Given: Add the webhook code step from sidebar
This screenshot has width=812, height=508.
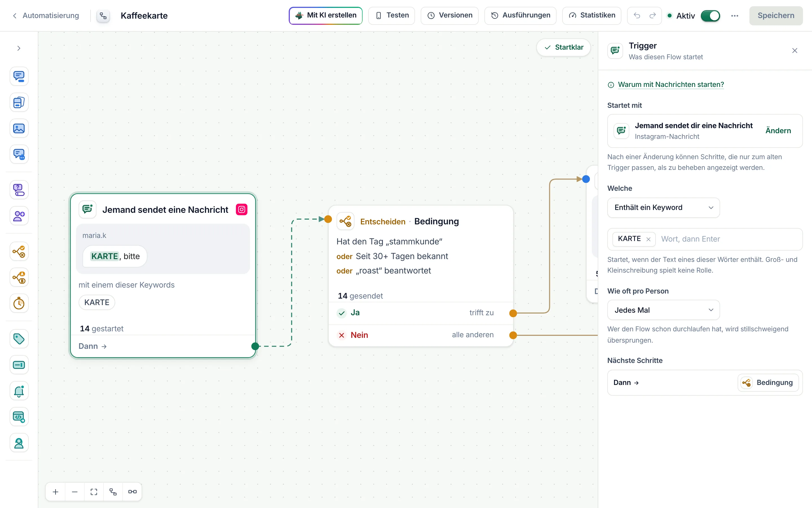Looking at the screenshot, I should [x=19, y=417].
